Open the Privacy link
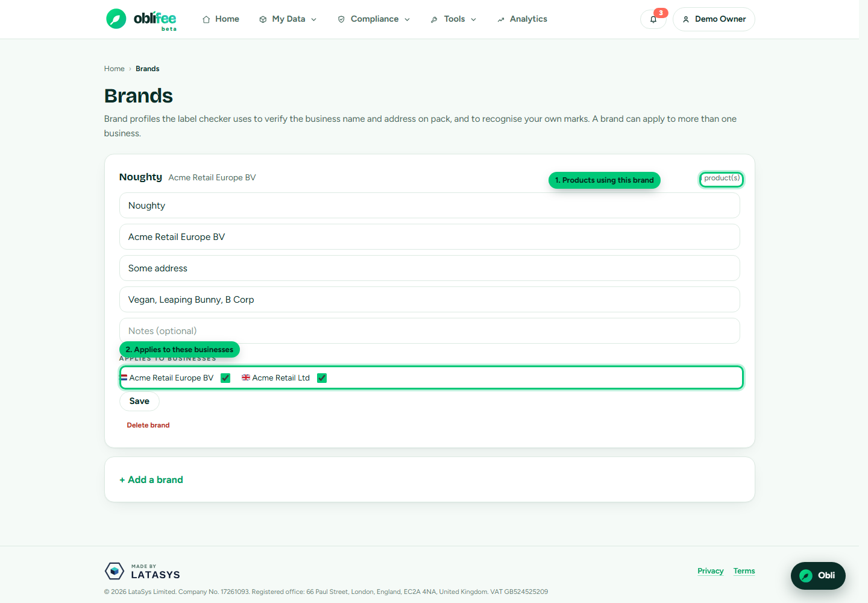The image size is (868, 603). click(711, 571)
